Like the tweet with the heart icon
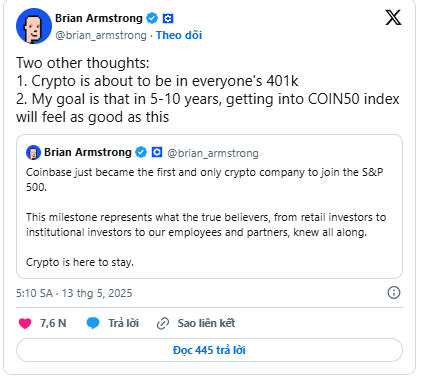This screenshot has height=379, width=423. [x=25, y=323]
